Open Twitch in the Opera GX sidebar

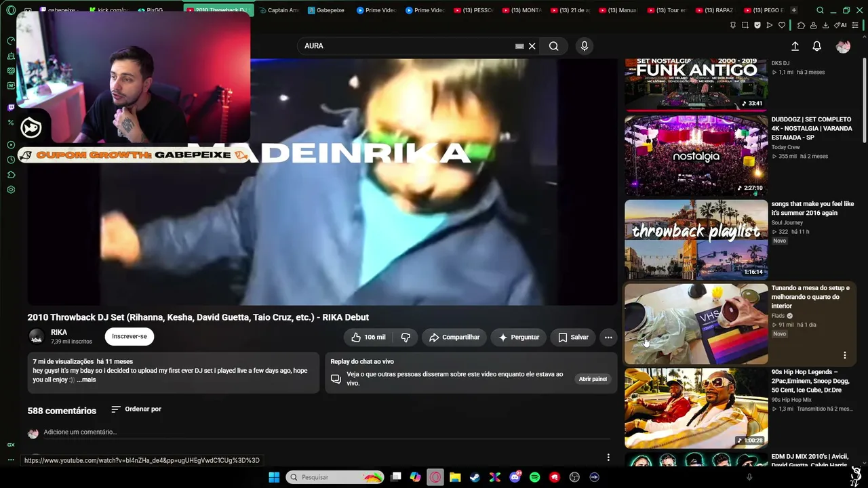[x=11, y=108]
